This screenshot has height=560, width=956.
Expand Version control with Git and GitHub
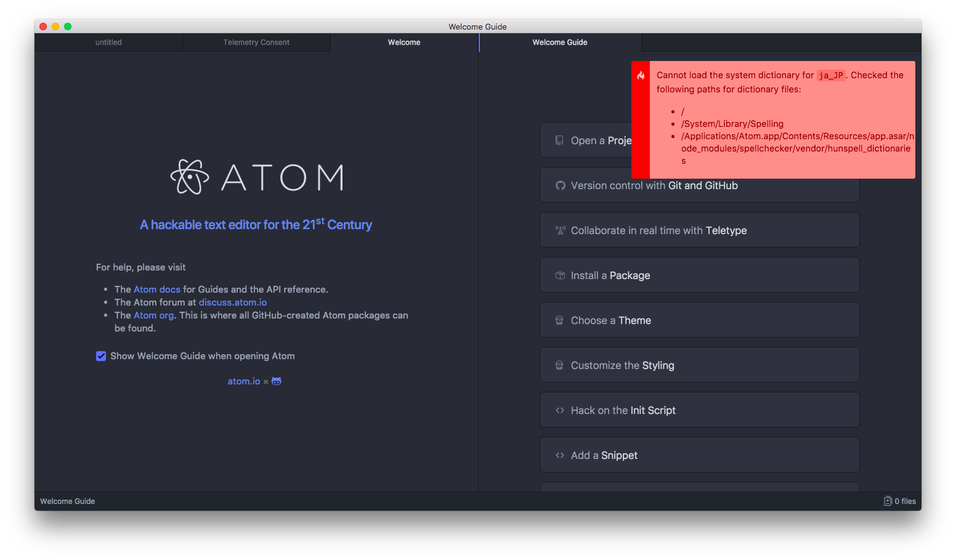point(699,185)
